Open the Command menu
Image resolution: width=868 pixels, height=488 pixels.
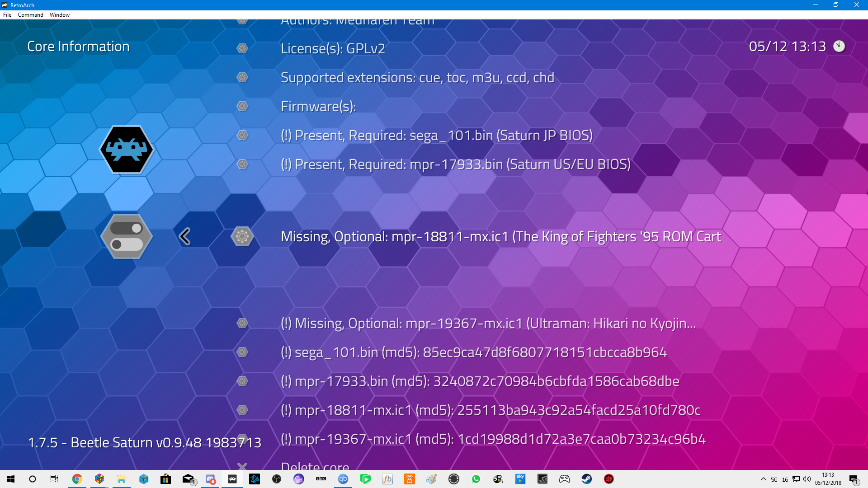(x=30, y=15)
